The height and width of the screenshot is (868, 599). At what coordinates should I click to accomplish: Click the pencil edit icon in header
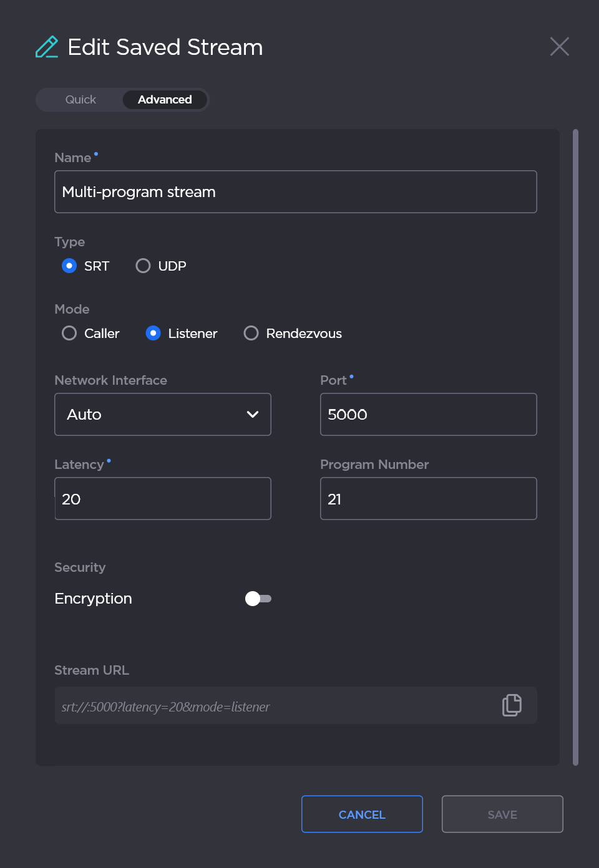pyautogui.click(x=47, y=47)
